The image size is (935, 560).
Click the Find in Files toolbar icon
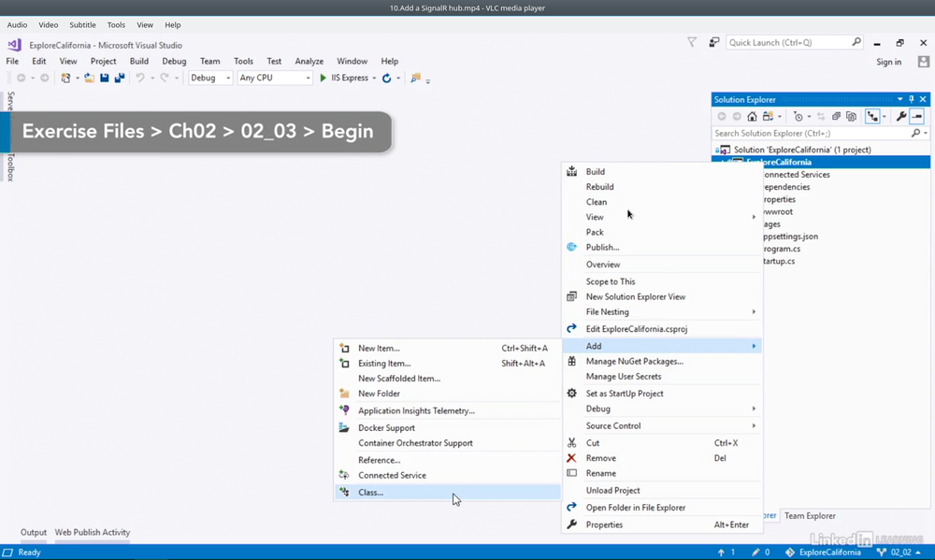coord(416,79)
